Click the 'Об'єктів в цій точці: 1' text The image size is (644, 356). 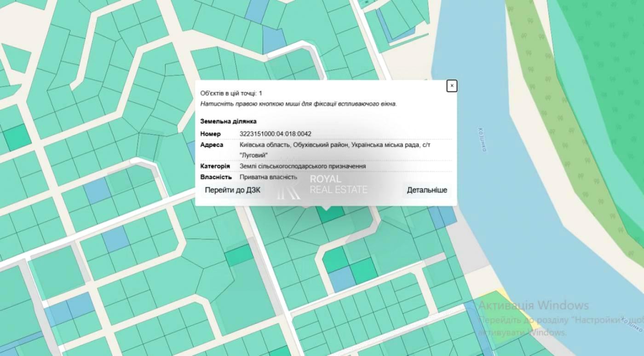[x=231, y=93]
